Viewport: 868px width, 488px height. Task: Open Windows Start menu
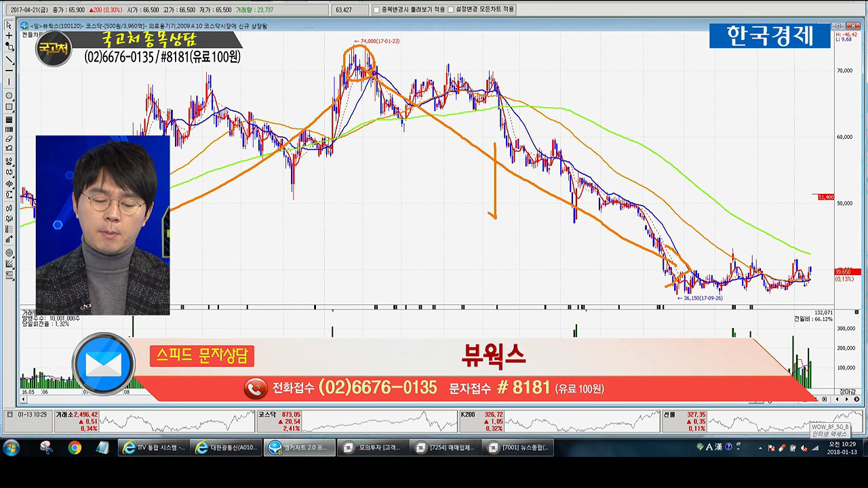tap(11, 448)
